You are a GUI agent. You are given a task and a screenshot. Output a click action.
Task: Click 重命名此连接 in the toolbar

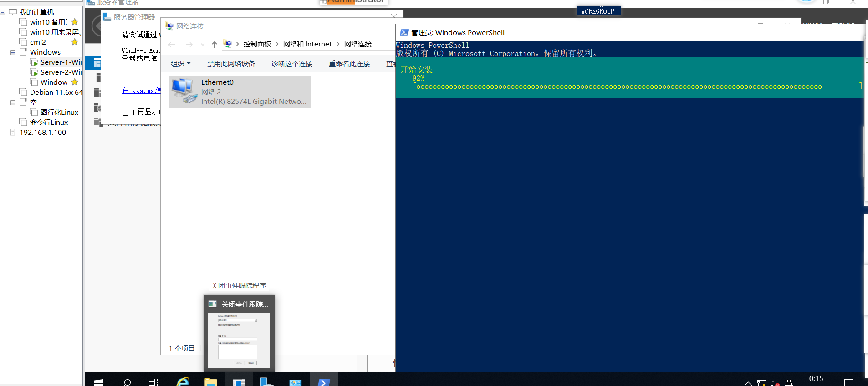click(x=349, y=63)
